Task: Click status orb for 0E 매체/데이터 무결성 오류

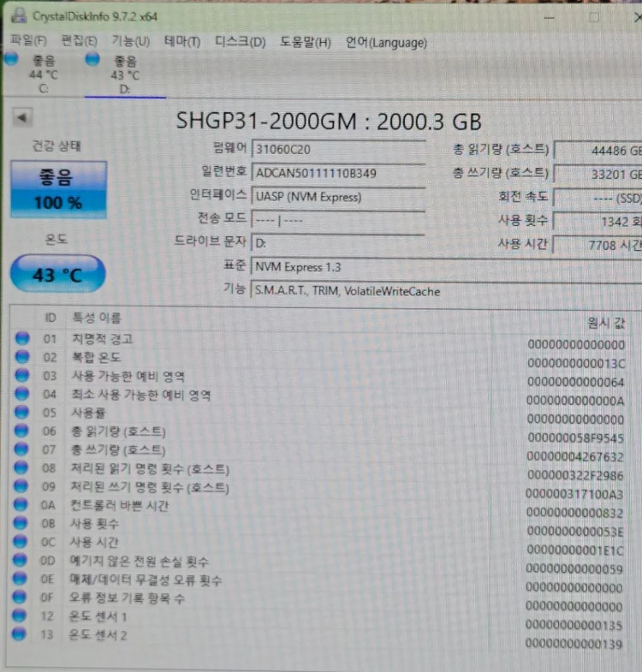Action: (20, 579)
